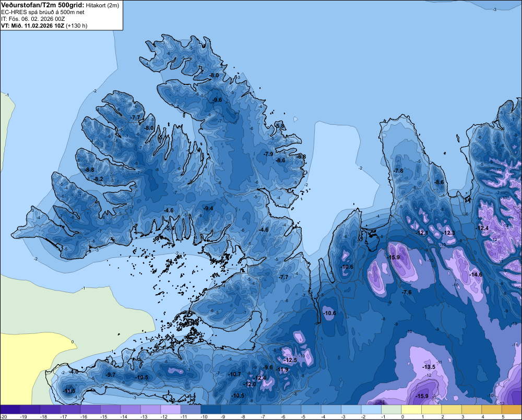Click the -11.5 temperature label
Viewport: 522px width, 420px height.
coord(68,391)
